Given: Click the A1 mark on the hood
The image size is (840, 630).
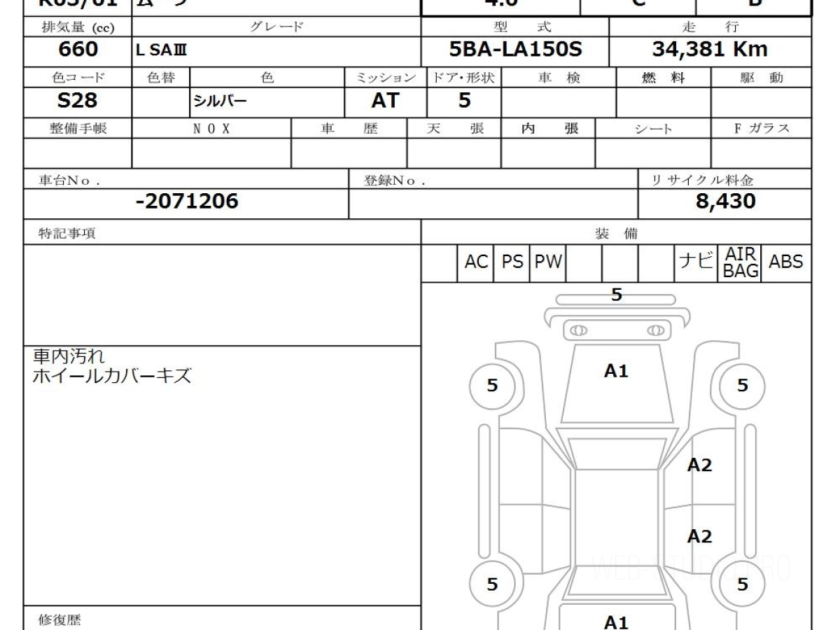Looking at the screenshot, I should (617, 372).
